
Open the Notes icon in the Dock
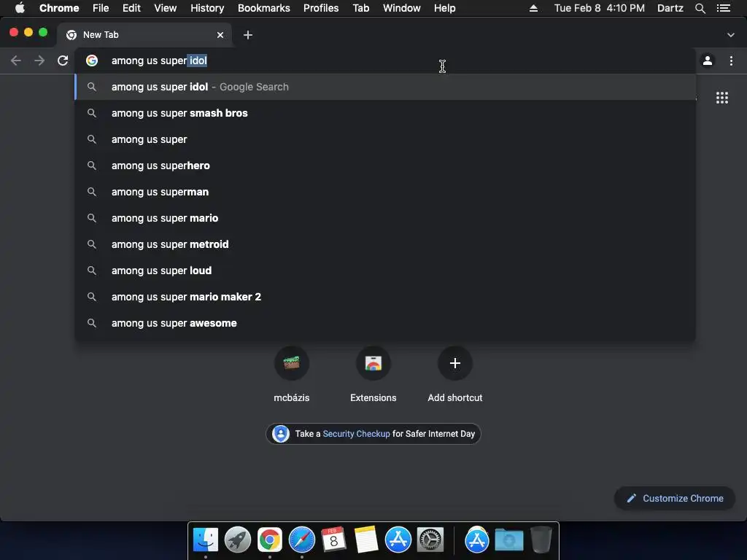366,540
